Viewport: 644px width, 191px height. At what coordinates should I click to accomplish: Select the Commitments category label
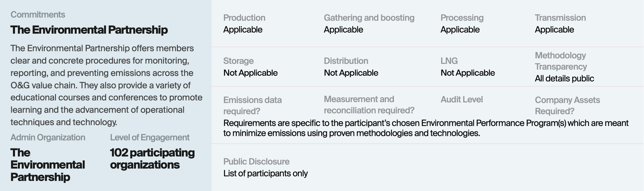pyautogui.click(x=38, y=15)
